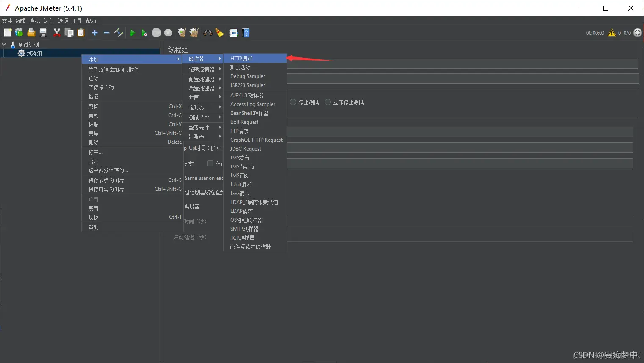Click 禁用 in context menu
644x363 pixels.
(132, 208)
